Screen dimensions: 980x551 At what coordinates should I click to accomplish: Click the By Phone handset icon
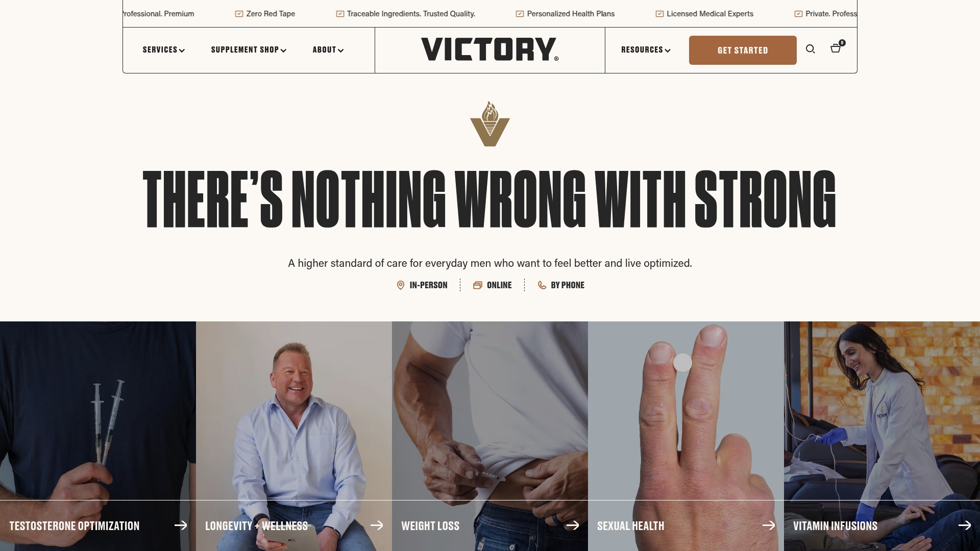pyautogui.click(x=542, y=285)
